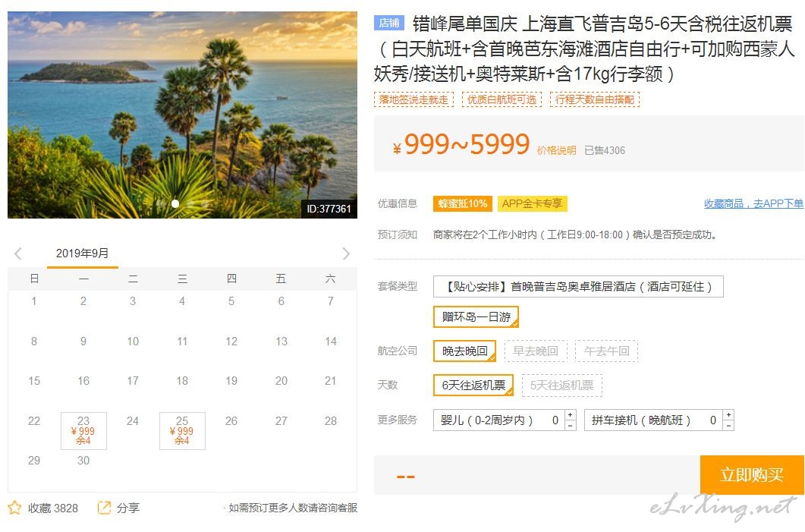Click the 蜂蜜抵10% discount tag
Viewport: 805px width, 532px height.
coord(463,204)
